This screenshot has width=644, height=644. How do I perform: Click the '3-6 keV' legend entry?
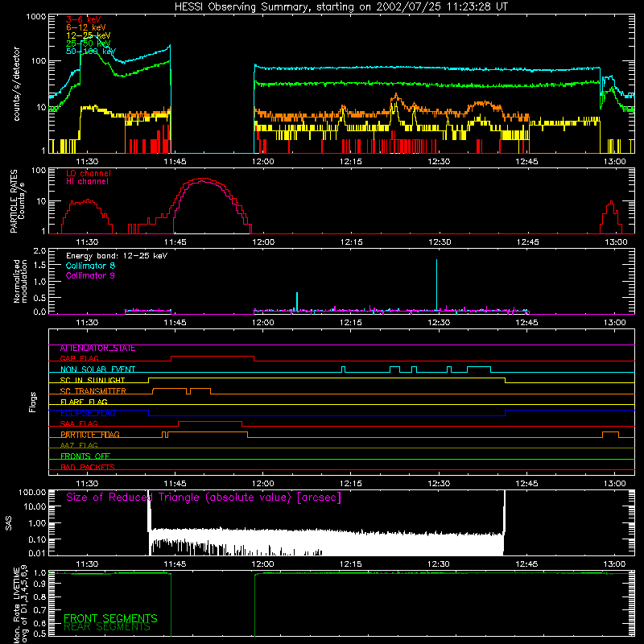pyautogui.click(x=83, y=19)
